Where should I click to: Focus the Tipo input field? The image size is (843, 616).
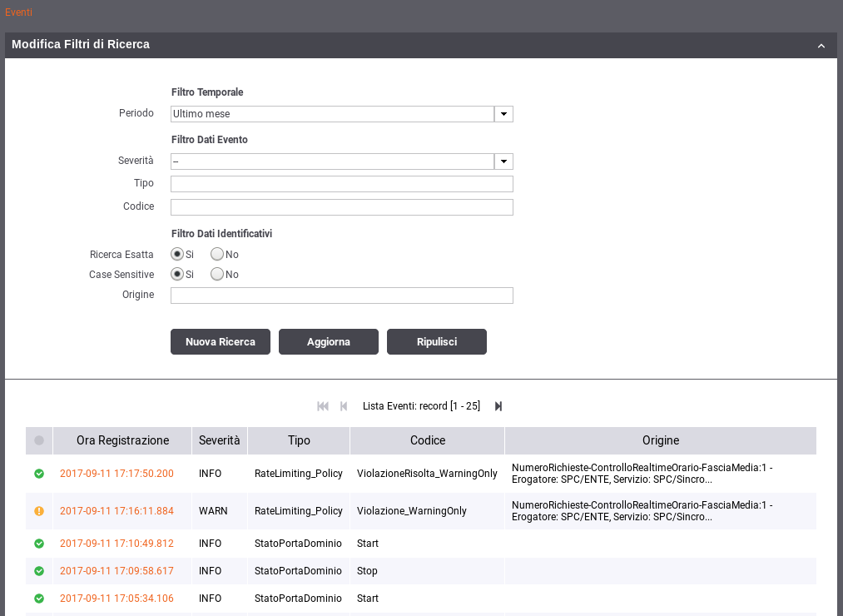[342, 184]
